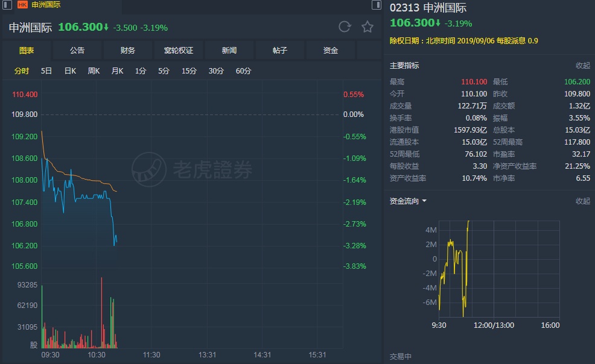Viewport: 595px width, 364px height.
Task: Click the 12:00/13:00 label on fund flow chart
Action: pyautogui.click(x=494, y=325)
